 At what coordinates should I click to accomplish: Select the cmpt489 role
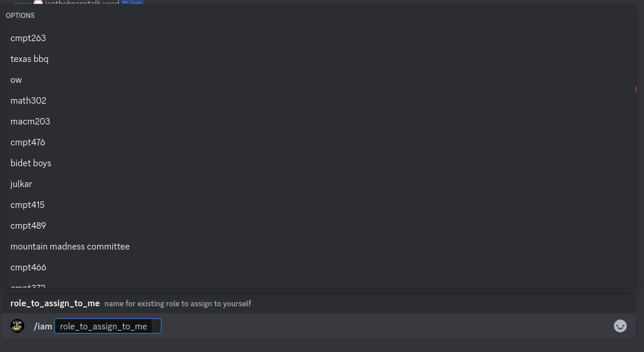point(318,226)
